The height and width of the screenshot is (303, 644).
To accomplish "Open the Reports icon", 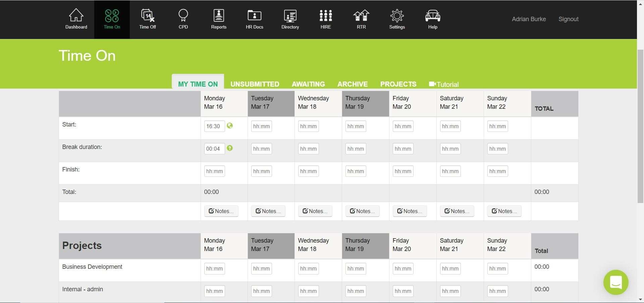I will (x=219, y=15).
